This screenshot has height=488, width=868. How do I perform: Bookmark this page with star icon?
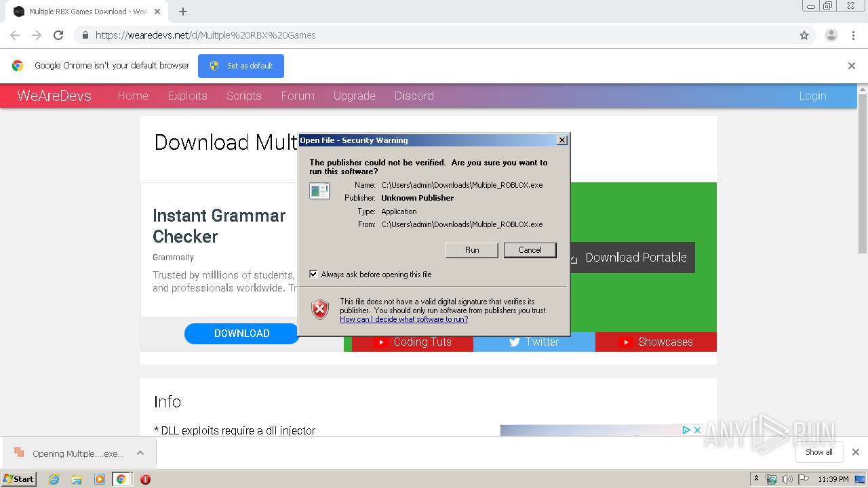[804, 35]
